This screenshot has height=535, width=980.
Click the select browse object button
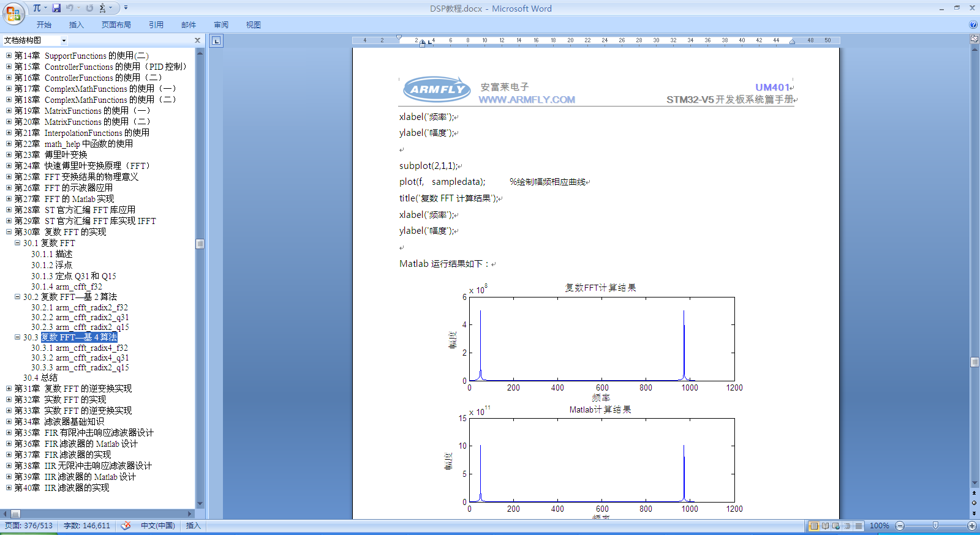point(974,503)
